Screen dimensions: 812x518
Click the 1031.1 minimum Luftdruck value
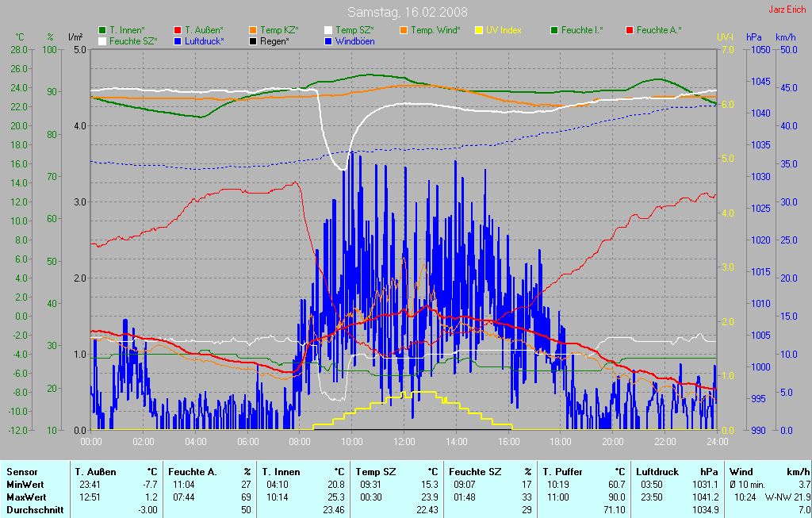click(x=705, y=485)
